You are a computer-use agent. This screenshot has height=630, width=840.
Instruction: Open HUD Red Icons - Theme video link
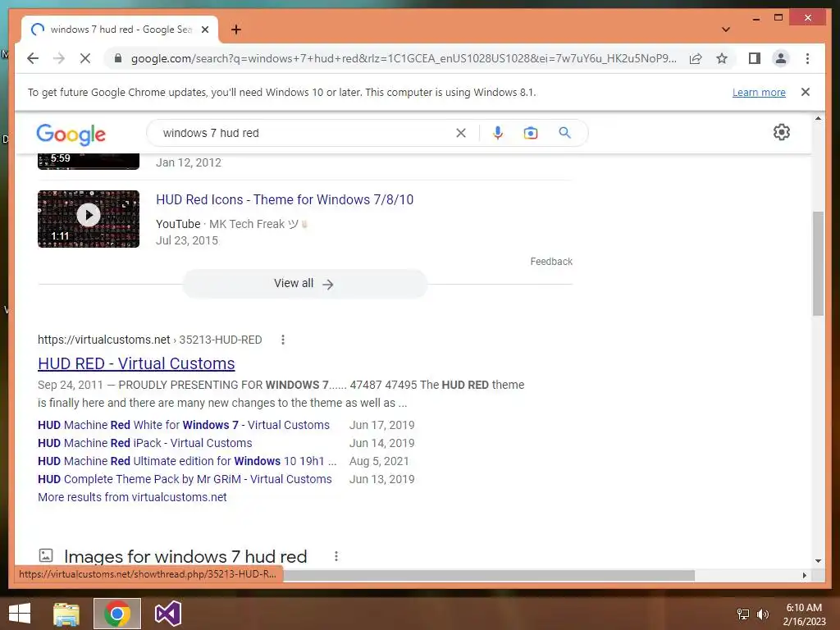(x=285, y=200)
